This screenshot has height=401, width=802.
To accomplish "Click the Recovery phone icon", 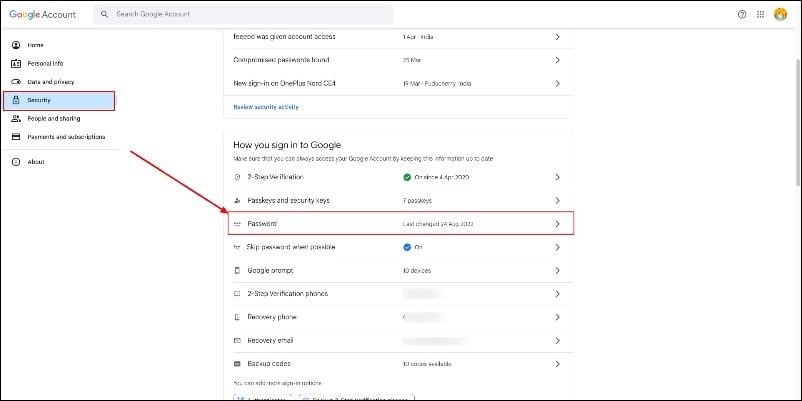I will pyautogui.click(x=237, y=317).
